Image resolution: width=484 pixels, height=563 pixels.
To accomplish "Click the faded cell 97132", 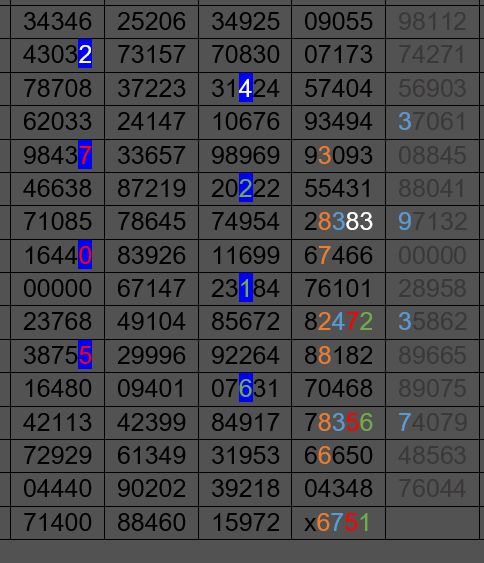I will (x=433, y=222).
